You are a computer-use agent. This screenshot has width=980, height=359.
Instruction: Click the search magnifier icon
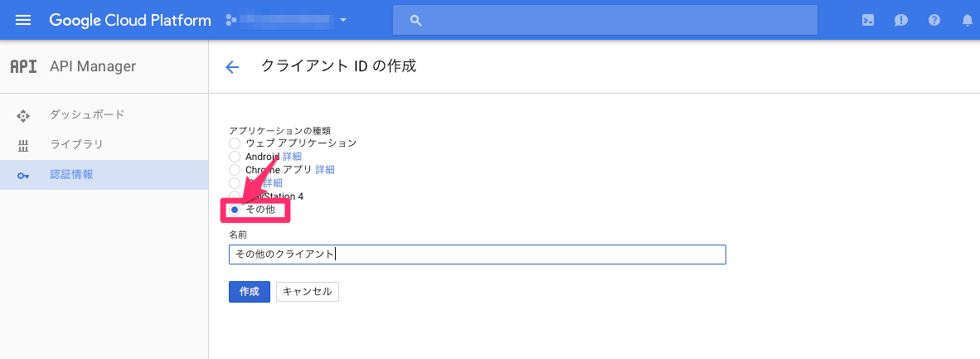[x=416, y=20]
